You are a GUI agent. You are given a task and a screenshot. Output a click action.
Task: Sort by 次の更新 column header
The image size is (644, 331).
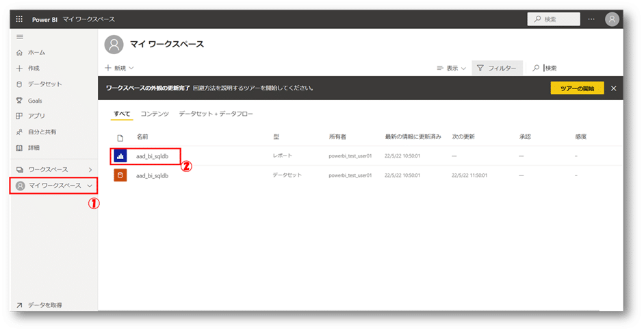(x=463, y=136)
